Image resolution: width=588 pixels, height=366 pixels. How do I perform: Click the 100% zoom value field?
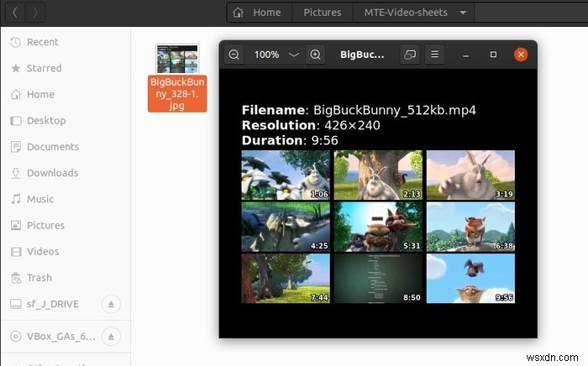266,55
